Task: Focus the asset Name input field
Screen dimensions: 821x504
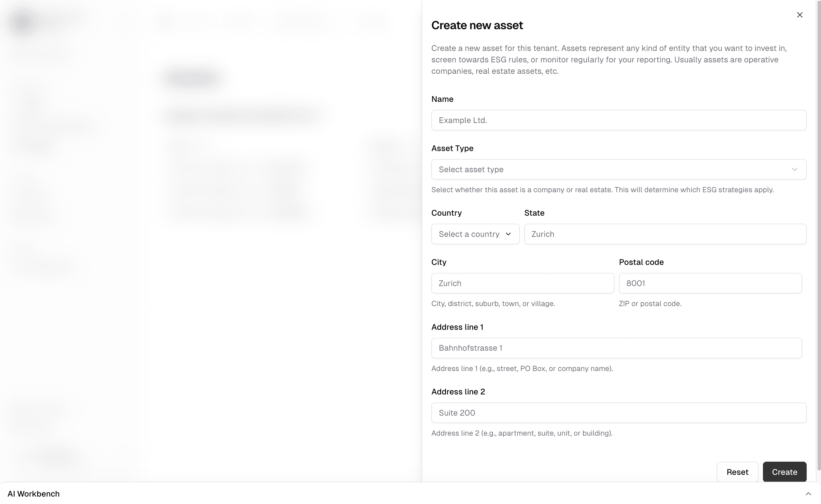Action: coord(618,120)
